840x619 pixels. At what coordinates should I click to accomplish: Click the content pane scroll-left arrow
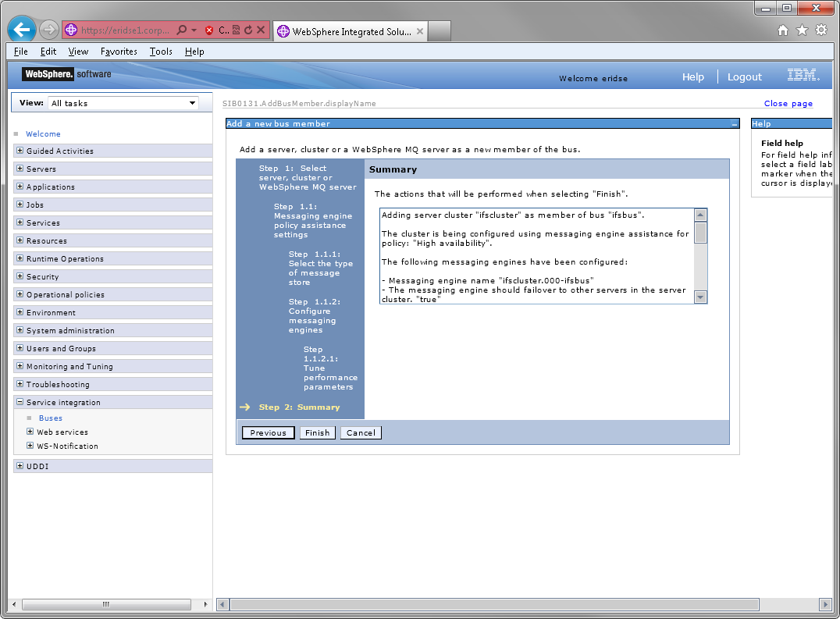pos(222,604)
